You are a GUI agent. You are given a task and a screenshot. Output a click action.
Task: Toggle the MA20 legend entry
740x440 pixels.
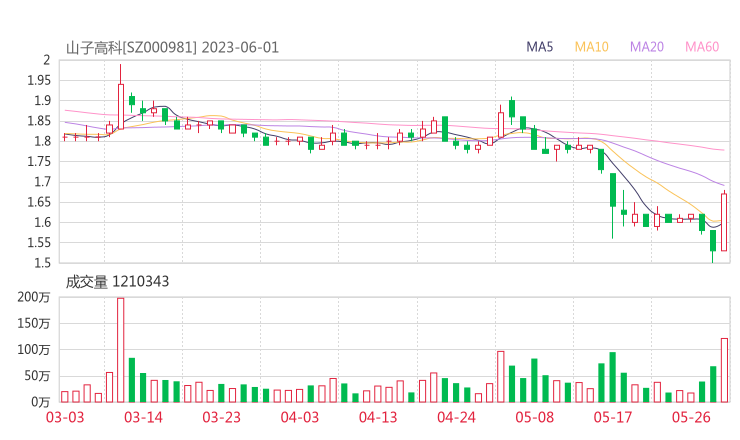[647, 47]
